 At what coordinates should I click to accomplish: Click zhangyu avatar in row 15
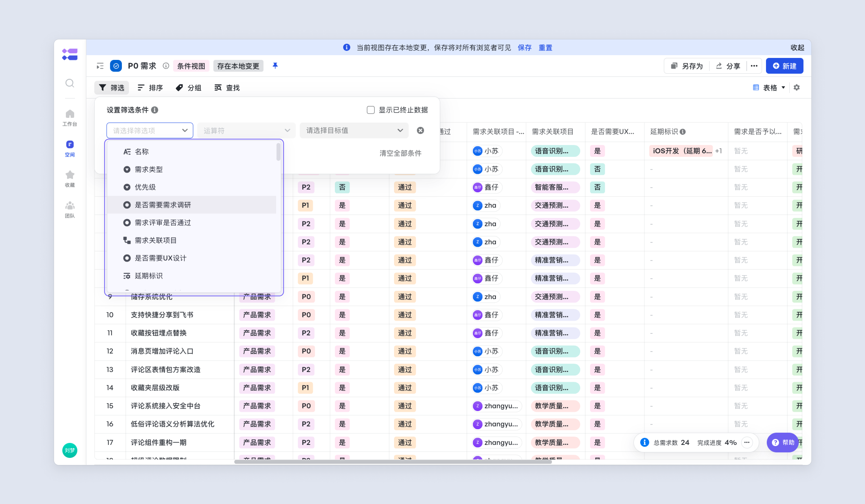tap(477, 406)
